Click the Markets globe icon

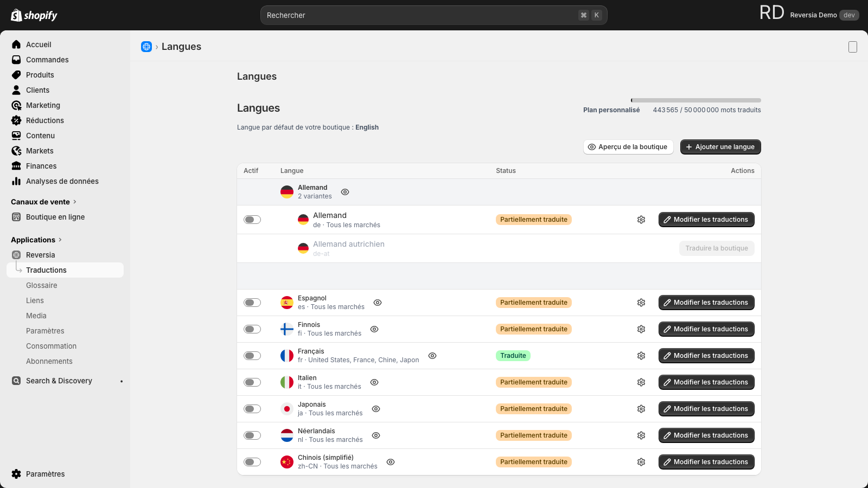pyautogui.click(x=16, y=151)
